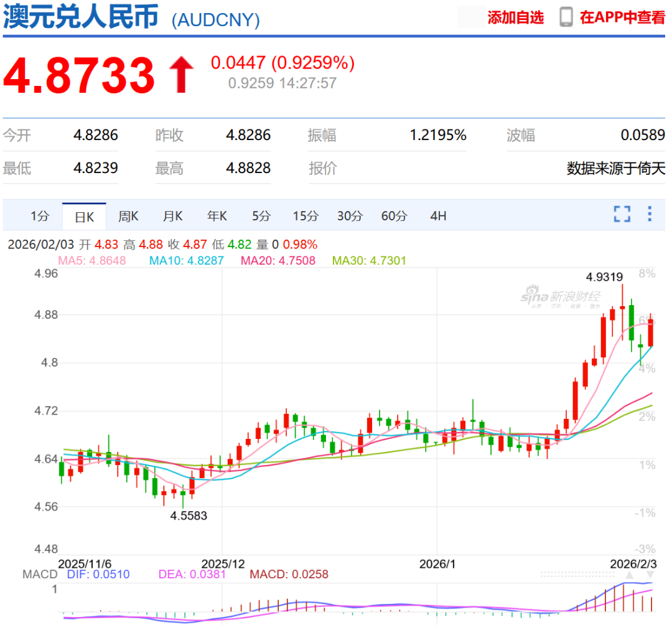Select the 4H interval tab
672x625 pixels.
pyautogui.click(x=438, y=216)
